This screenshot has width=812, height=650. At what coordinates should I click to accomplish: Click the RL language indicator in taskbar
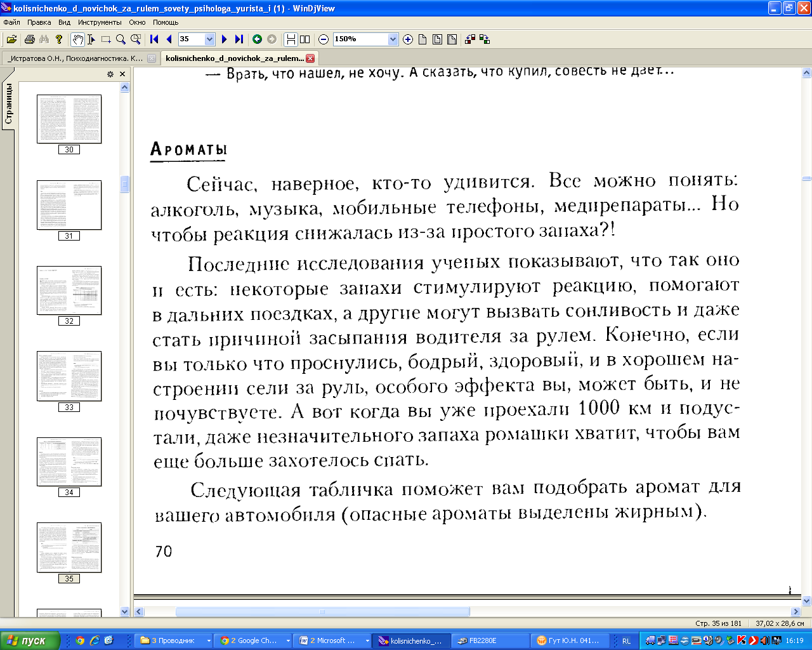626,640
